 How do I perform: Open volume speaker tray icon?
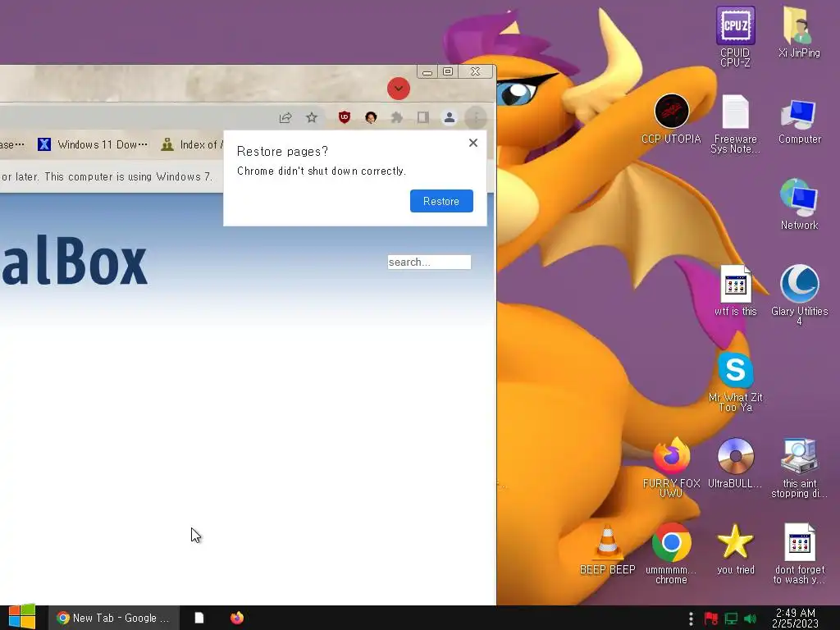point(750,619)
